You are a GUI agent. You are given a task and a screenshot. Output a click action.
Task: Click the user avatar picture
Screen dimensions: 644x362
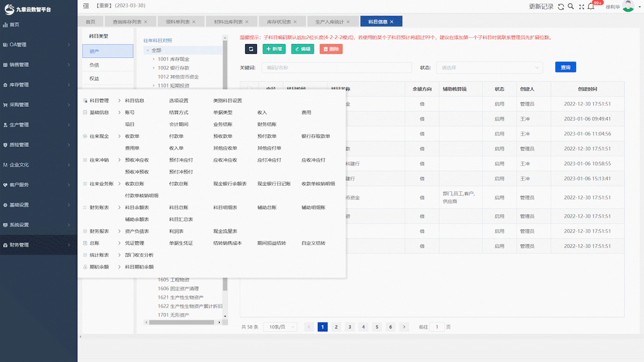(x=628, y=6)
